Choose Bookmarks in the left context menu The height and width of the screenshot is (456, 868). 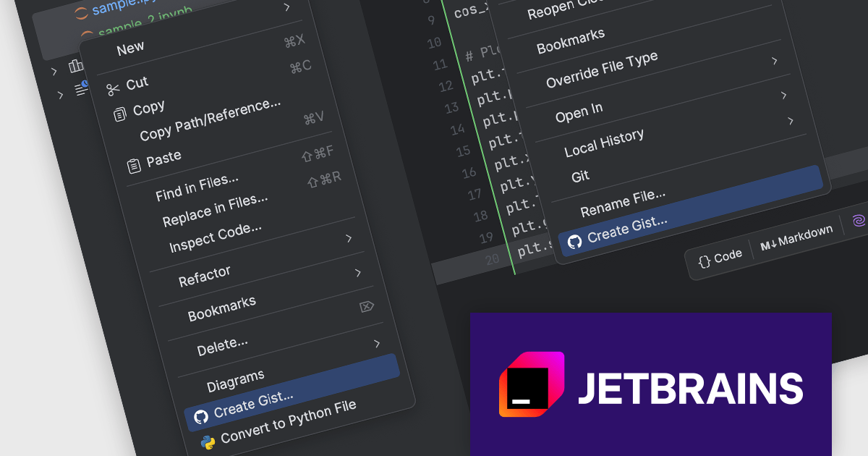pyautogui.click(x=222, y=309)
